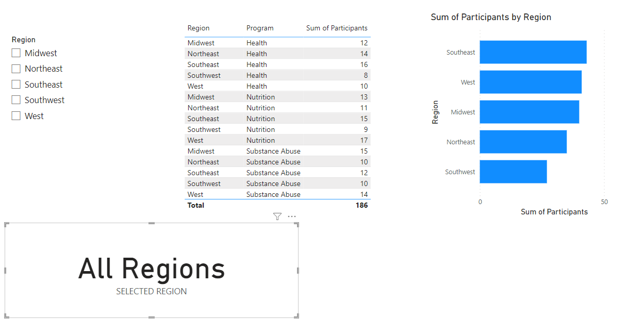Viewport: 644px width, 335px height.
Task: Enable the West slicer option
Action: coord(16,116)
